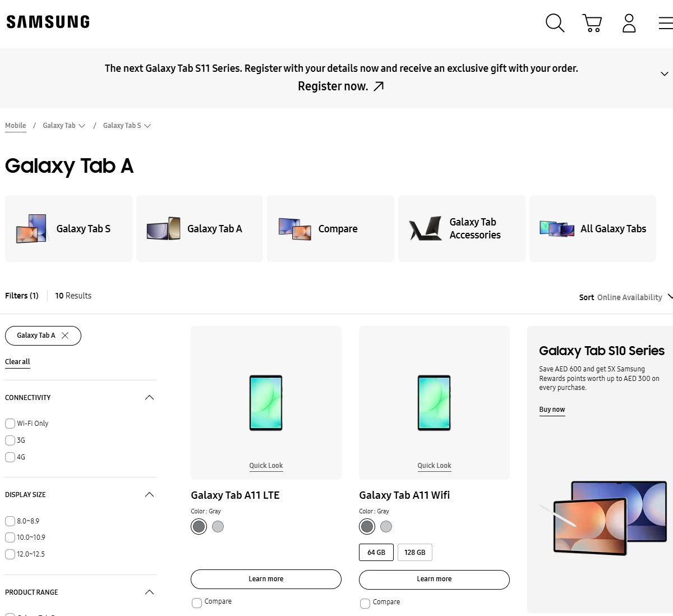Tick the 10.0~10.9 display size filter
Viewport: 673px width, 616px height.
[x=10, y=537]
